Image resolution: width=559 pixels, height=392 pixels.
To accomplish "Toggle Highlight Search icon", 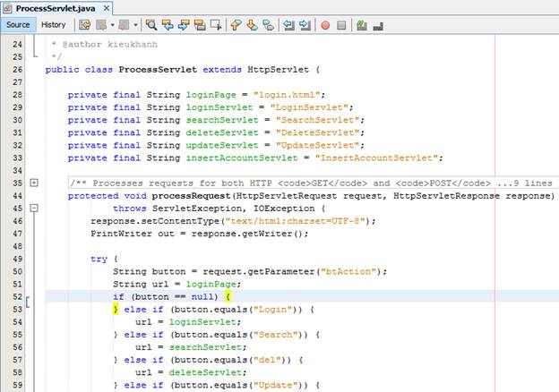I will coord(200,25).
